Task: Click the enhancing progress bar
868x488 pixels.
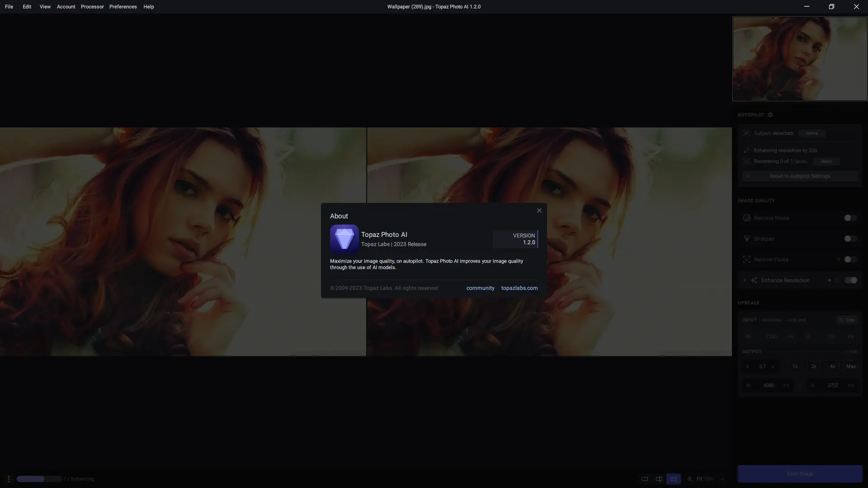Action: pyautogui.click(x=39, y=479)
